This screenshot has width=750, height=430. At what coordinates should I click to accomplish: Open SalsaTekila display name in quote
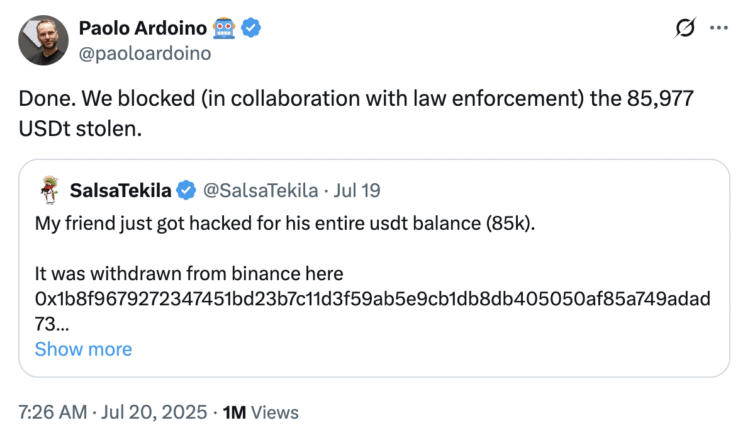(120, 190)
